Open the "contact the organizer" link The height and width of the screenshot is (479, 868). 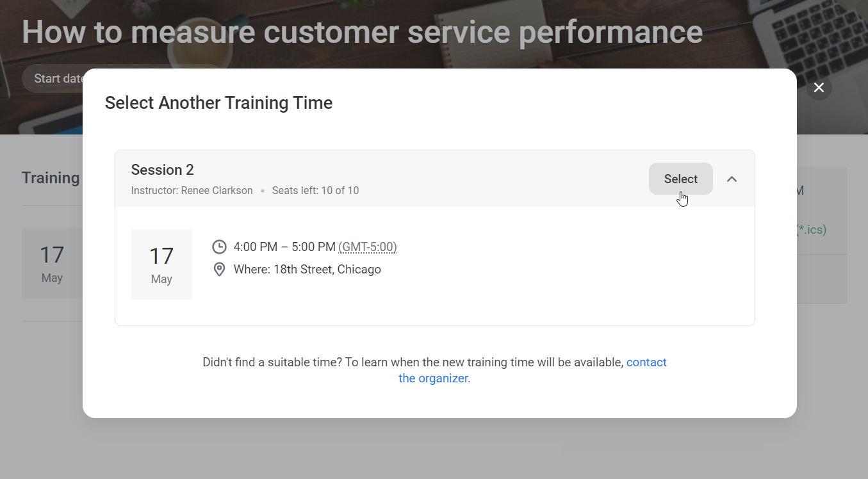pyautogui.click(x=646, y=362)
